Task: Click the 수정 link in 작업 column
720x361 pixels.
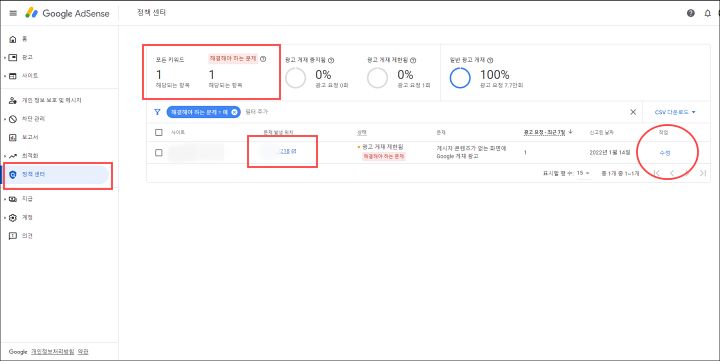Action: point(664,153)
